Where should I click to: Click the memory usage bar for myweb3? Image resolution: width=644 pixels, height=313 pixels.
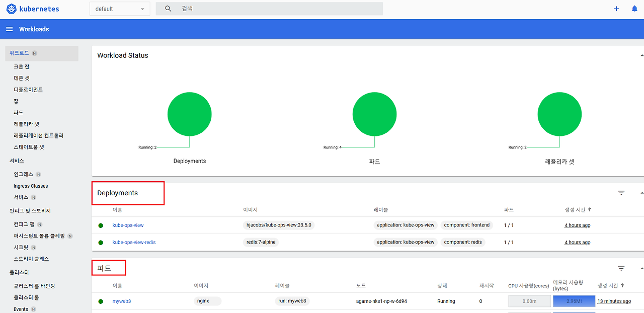tap(574, 301)
